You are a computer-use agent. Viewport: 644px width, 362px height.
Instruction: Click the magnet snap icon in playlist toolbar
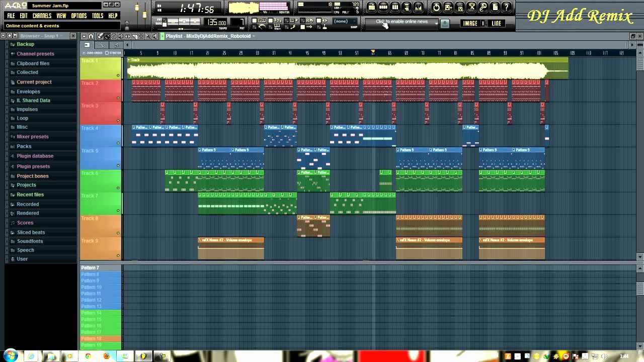(91, 36)
